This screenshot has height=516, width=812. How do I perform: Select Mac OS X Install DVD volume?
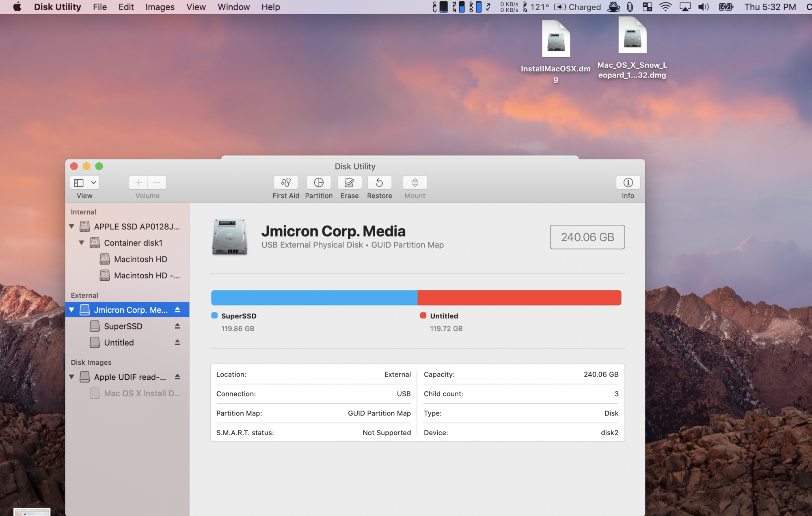(x=127, y=393)
